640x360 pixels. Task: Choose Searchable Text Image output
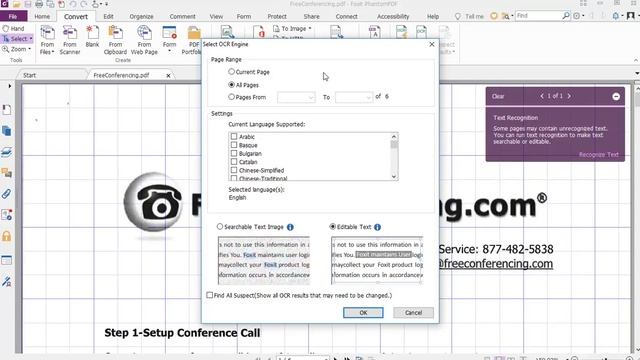coord(220,227)
